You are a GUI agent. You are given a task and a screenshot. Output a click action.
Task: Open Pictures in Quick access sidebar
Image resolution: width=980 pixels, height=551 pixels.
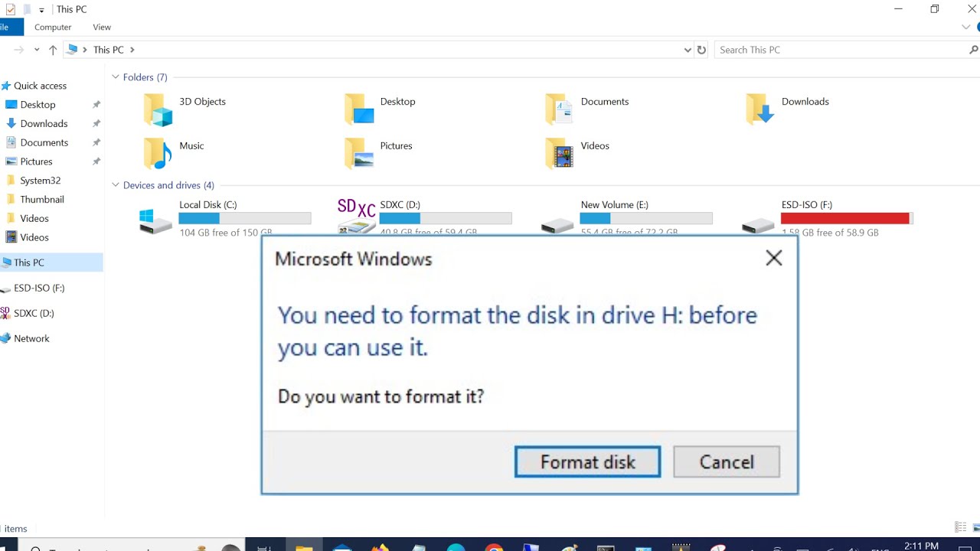(36, 161)
